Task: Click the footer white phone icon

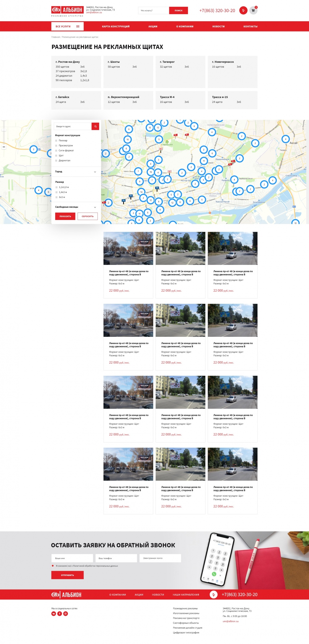Action: [x=214, y=595]
